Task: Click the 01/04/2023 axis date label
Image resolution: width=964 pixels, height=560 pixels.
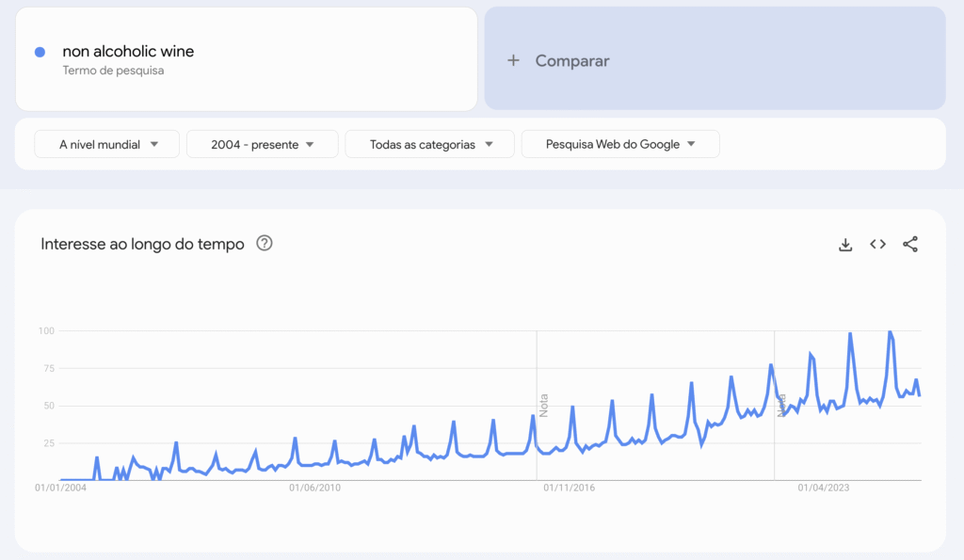Action: click(x=824, y=488)
